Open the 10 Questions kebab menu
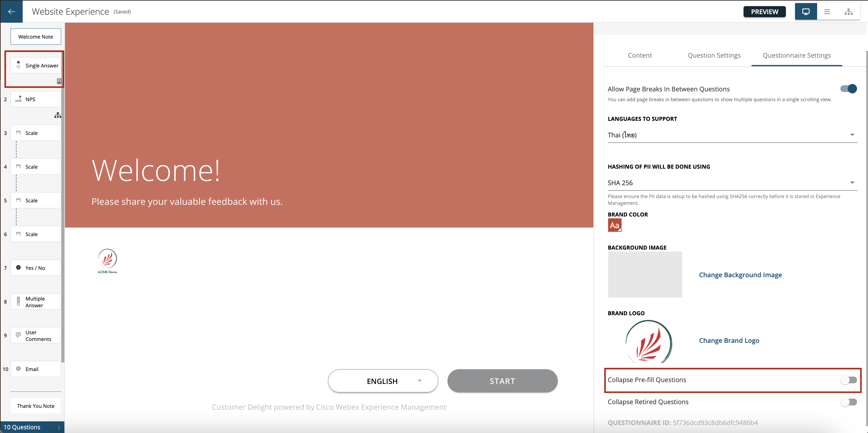The height and width of the screenshot is (433, 868). tap(59, 427)
